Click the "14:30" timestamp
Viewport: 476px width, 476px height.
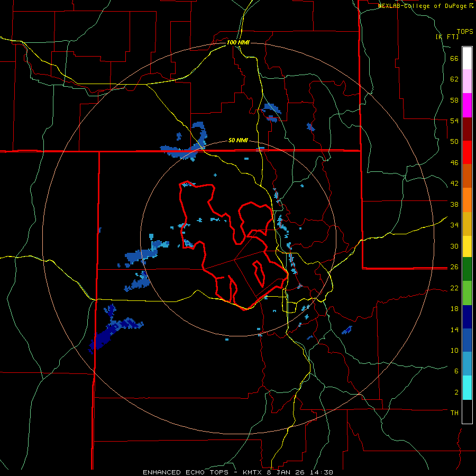tap(322, 472)
